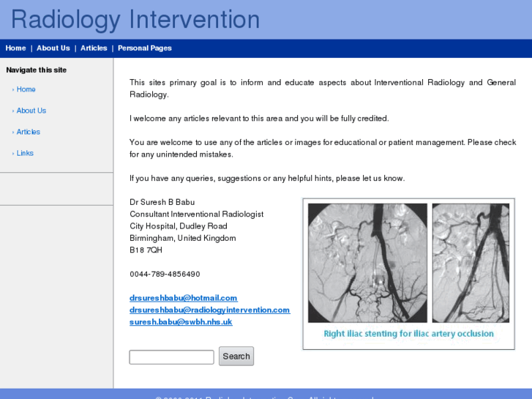Open About Us in the top navigation bar
Viewport: 532px width, 399px height.
(53, 48)
